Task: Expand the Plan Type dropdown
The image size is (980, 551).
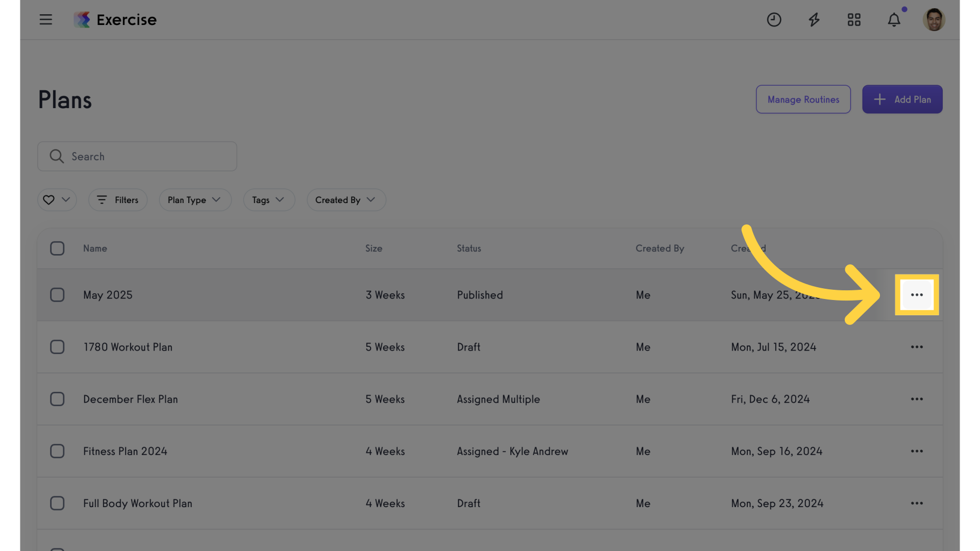Action: 195,200
